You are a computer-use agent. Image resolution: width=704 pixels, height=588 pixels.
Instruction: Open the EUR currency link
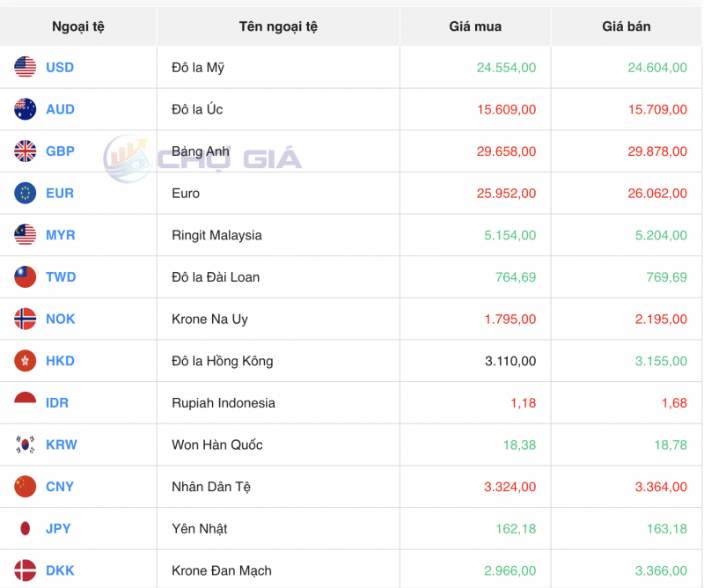(58, 193)
